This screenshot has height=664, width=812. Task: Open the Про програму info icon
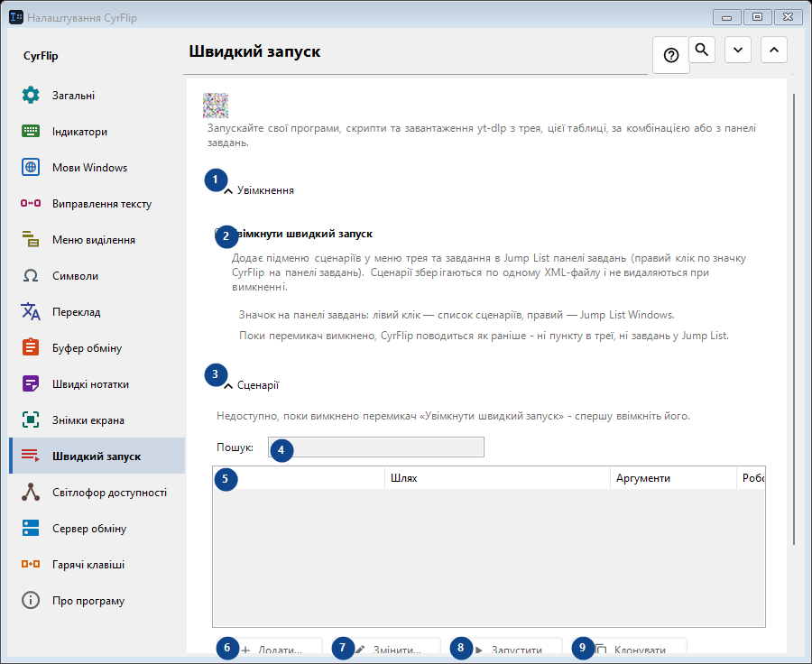[31, 601]
